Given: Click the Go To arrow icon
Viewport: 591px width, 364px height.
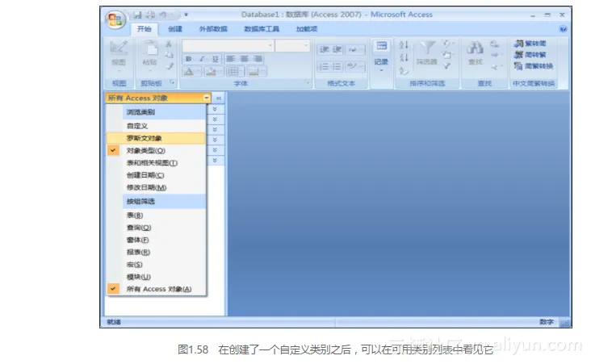Looking at the screenshot, I should pyautogui.click(x=495, y=55).
